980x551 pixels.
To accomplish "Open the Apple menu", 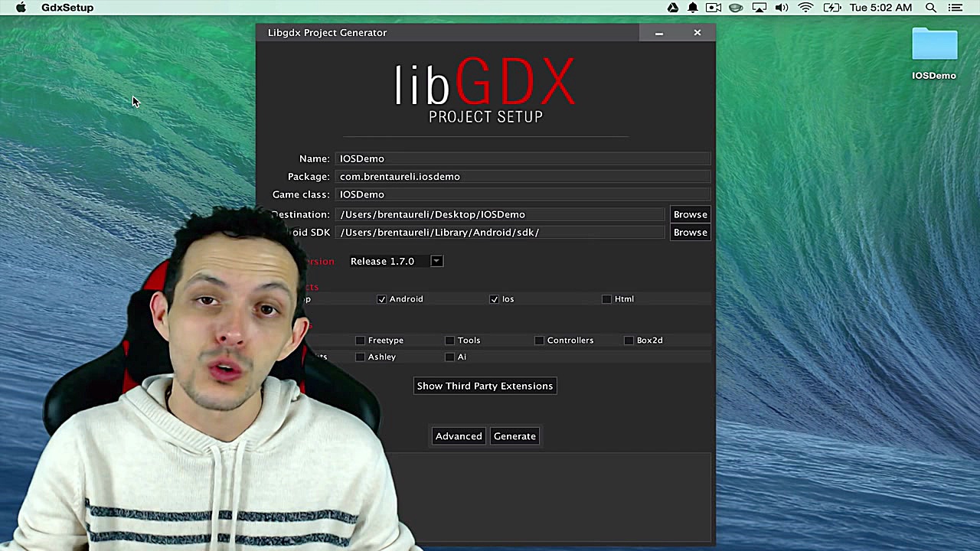I will click(21, 8).
